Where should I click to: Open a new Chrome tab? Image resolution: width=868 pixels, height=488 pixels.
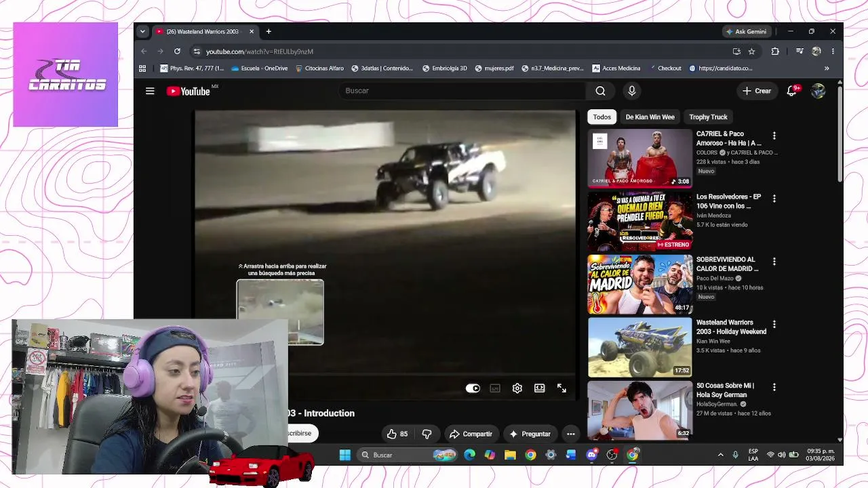269,31
